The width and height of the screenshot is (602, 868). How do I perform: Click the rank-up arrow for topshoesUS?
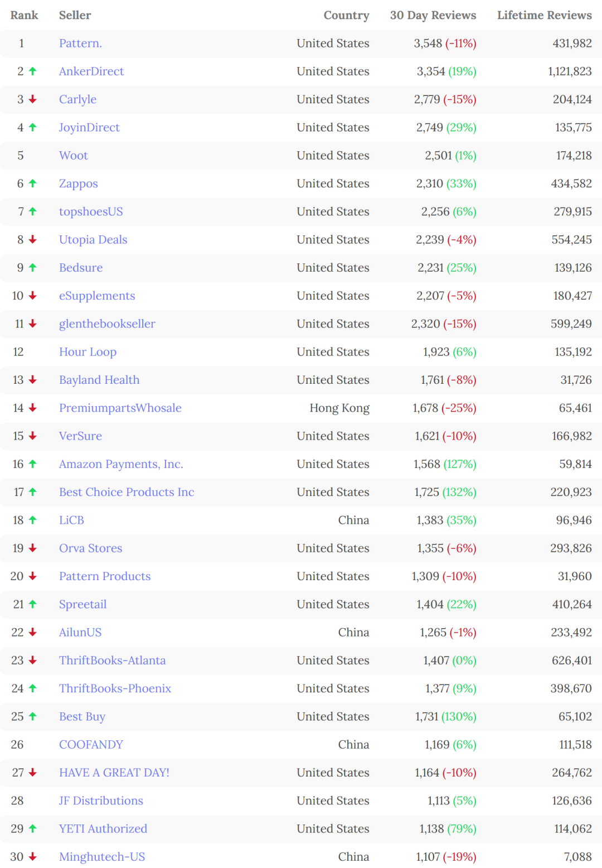[32, 211]
